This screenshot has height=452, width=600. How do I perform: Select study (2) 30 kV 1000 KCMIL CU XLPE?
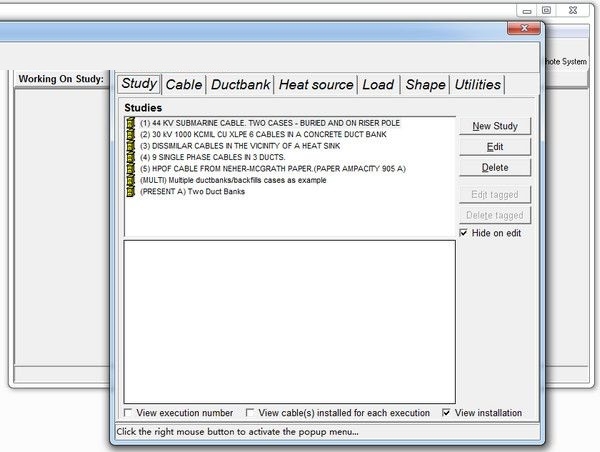[263, 134]
